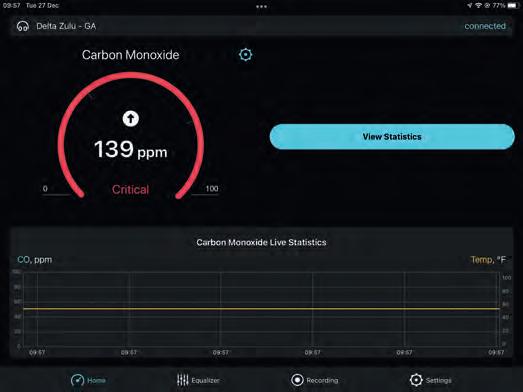Image resolution: width=523 pixels, height=392 pixels.
Task: Click the Home gauge icon
Action: [77, 380]
